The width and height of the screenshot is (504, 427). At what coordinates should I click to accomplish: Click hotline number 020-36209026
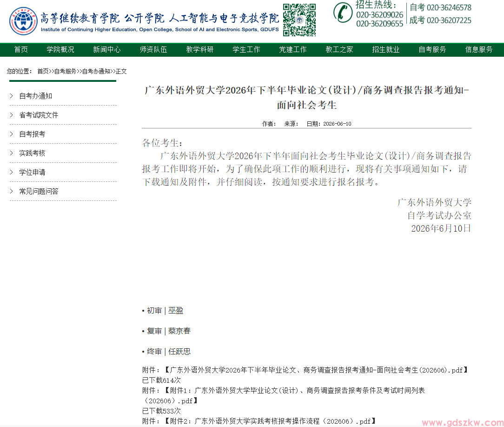[379, 15]
